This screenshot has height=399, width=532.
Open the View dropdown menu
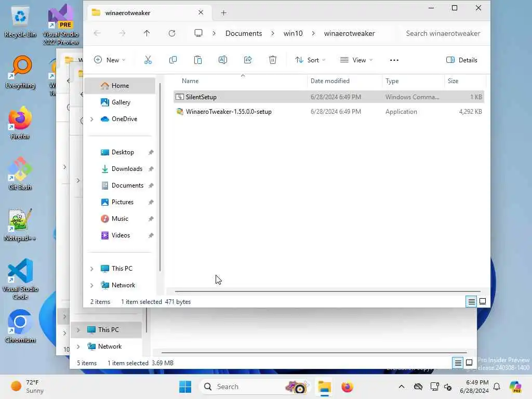coord(356,60)
